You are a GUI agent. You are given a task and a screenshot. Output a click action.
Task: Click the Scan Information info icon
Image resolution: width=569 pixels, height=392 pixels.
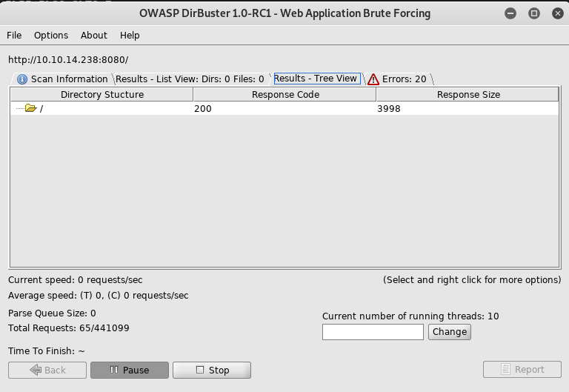[x=21, y=79]
